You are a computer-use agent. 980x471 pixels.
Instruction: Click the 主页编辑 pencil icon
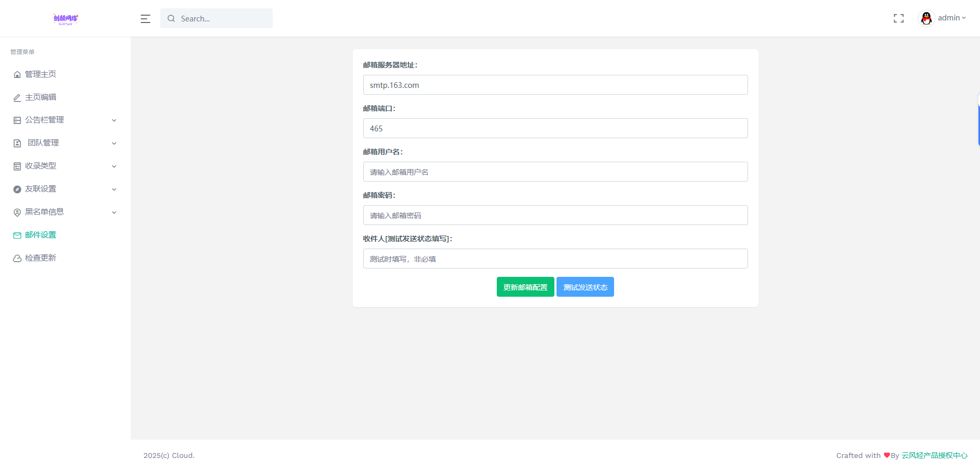pyautogui.click(x=16, y=97)
